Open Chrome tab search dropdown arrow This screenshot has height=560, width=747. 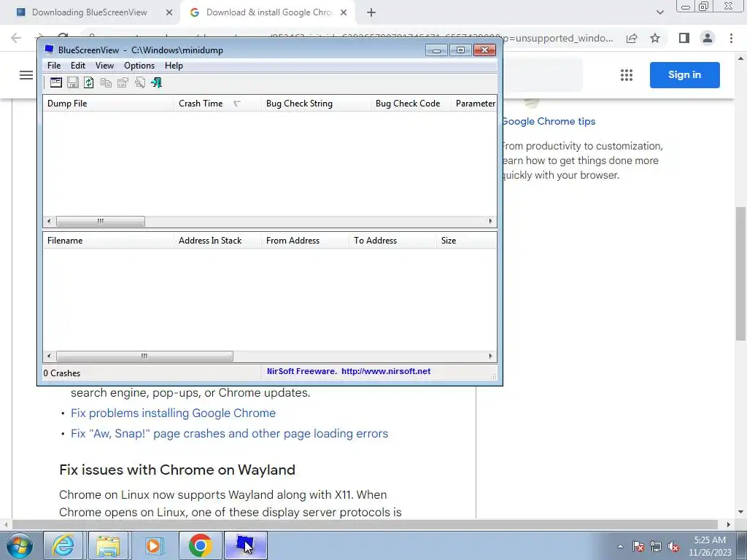pos(659,13)
